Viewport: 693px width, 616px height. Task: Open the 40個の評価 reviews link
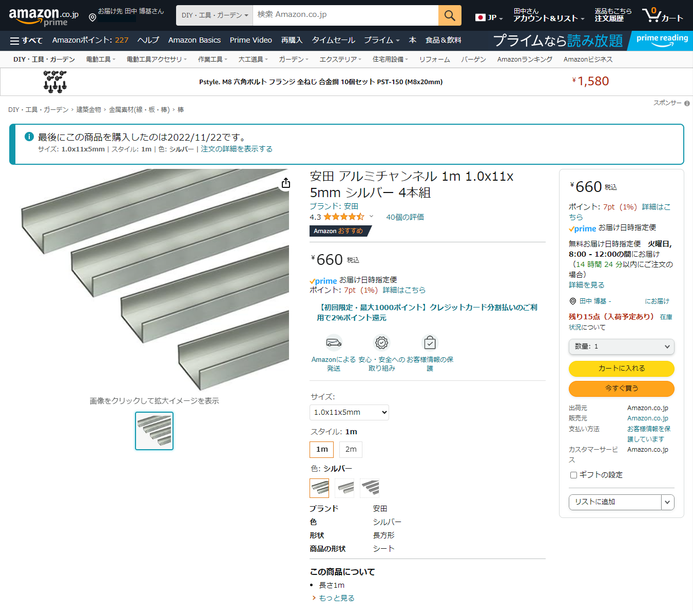(x=405, y=217)
